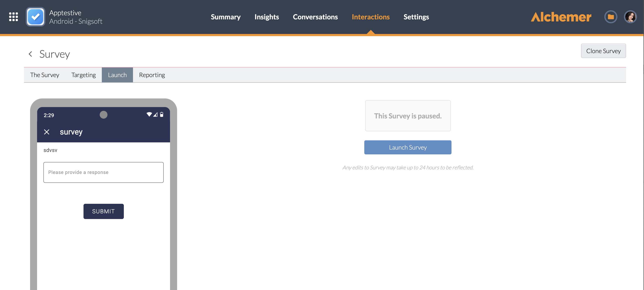Open the Settings nav item
Image resolution: width=644 pixels, height=290 pixels.
click(416, 17)
